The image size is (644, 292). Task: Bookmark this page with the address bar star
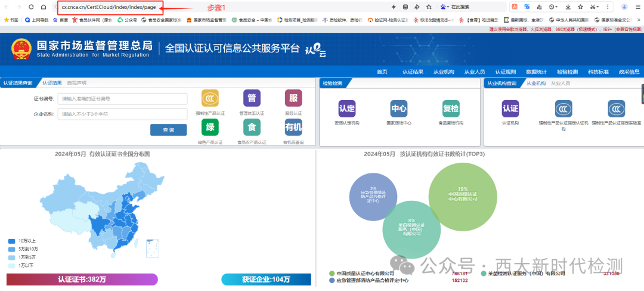pos(429,7)
